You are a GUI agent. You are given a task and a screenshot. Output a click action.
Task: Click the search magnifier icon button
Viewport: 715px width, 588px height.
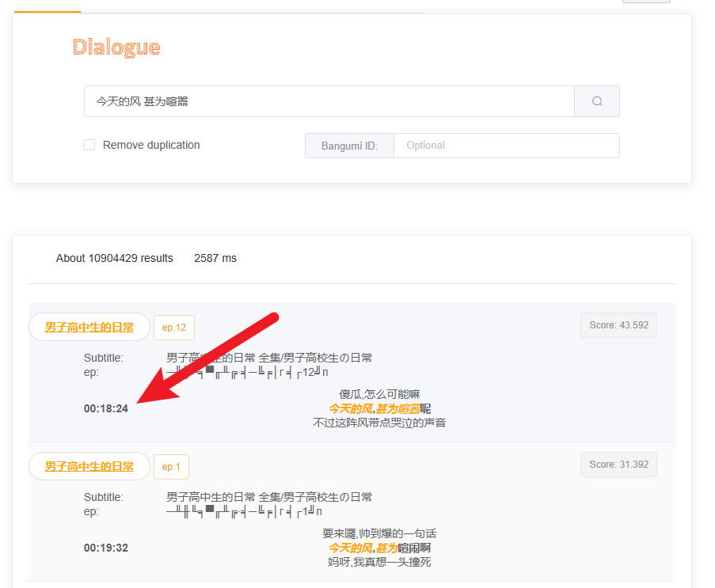tap(596, 101)
